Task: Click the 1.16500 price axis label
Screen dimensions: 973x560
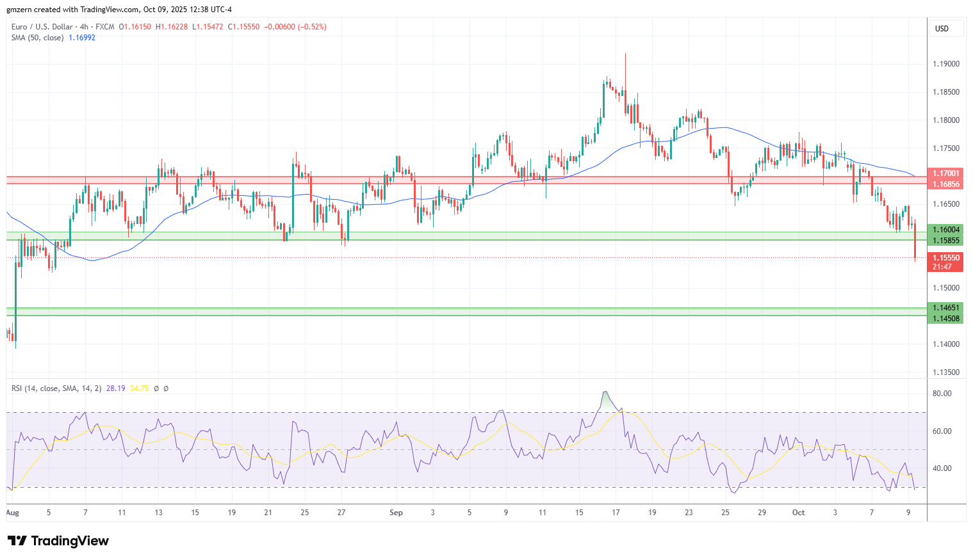Action: point(946,205)
